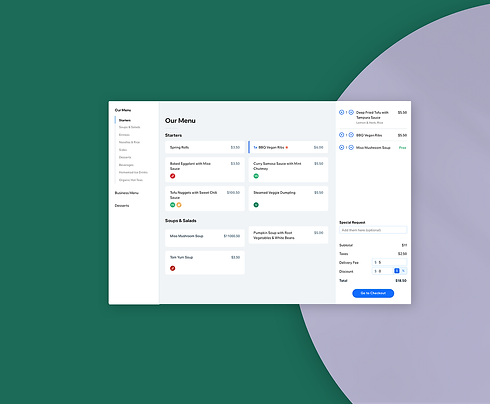Viewport: 490px width, 404px height.
Task: Add Steamed Veggie Dumpling to order
Action: tap(288, 199)
